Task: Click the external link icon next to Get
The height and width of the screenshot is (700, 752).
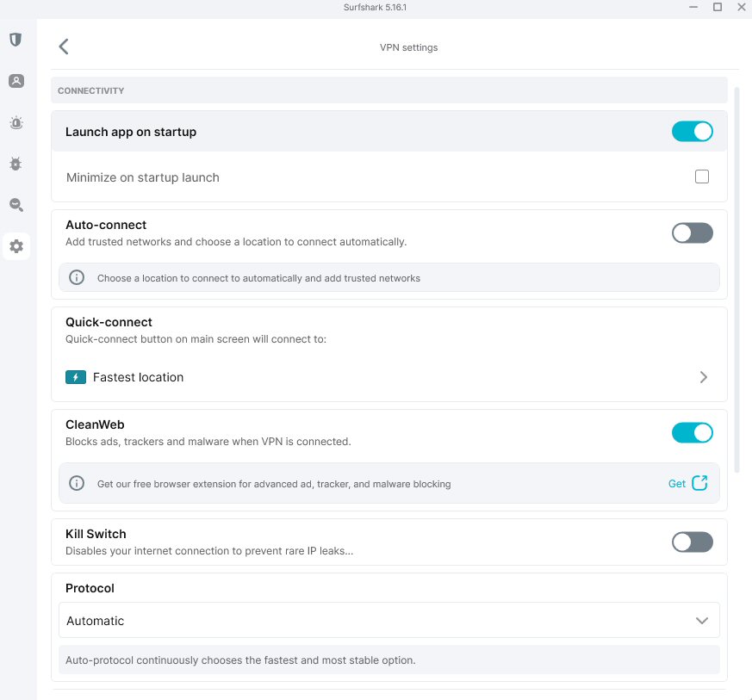Action: tap(699, 483)
